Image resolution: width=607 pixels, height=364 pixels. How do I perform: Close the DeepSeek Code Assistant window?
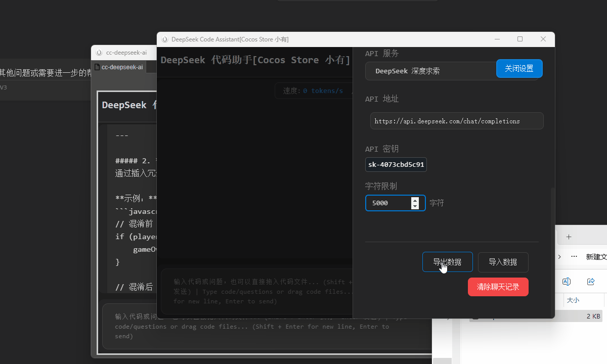(543, 39)
